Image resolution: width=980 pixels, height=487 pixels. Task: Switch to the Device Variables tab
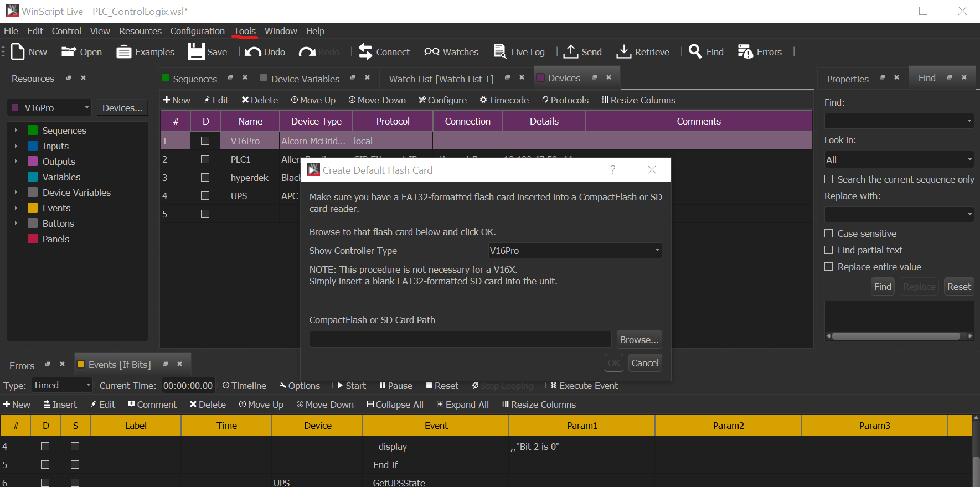tap(305, 79)
